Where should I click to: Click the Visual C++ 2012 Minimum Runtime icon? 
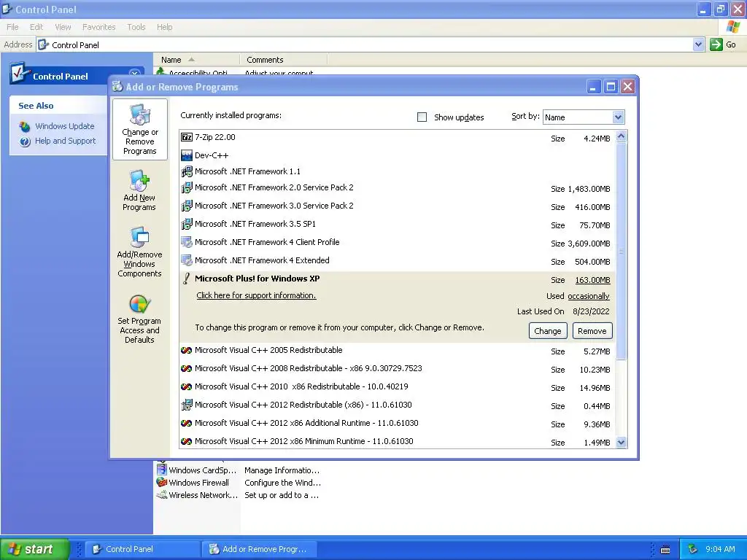coord(186,441)
